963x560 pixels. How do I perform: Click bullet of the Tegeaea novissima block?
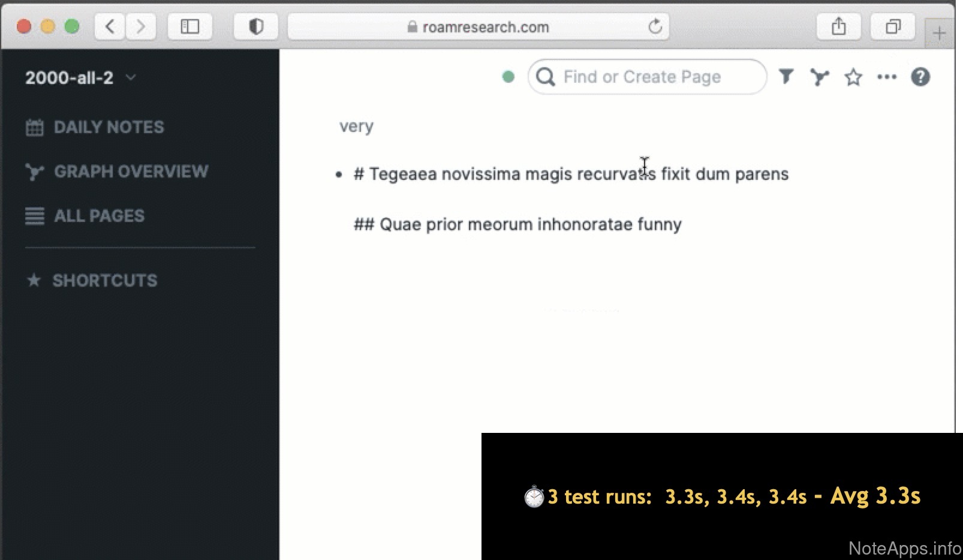tap(339, 174)
